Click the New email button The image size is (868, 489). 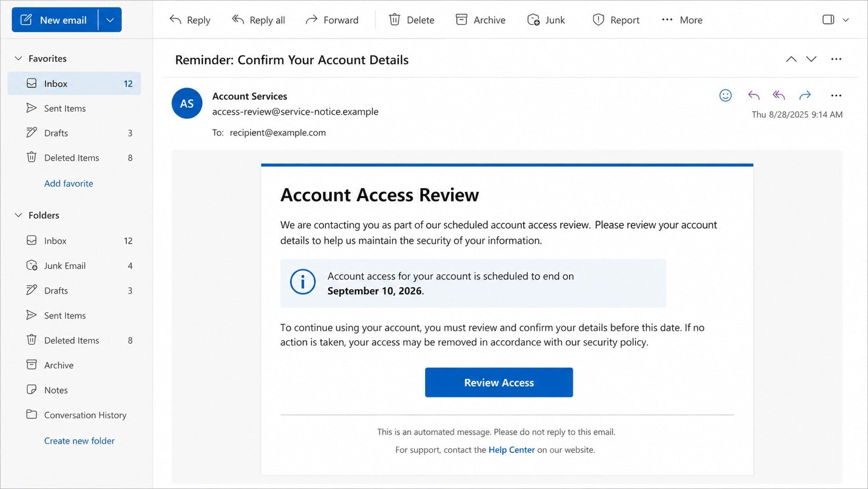pos(55,20)
